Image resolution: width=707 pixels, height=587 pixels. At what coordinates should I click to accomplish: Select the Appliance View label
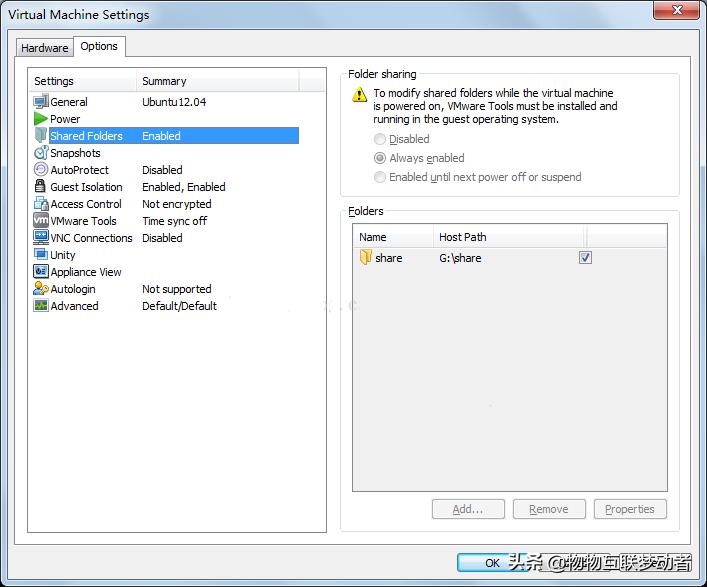pos(86,272)
